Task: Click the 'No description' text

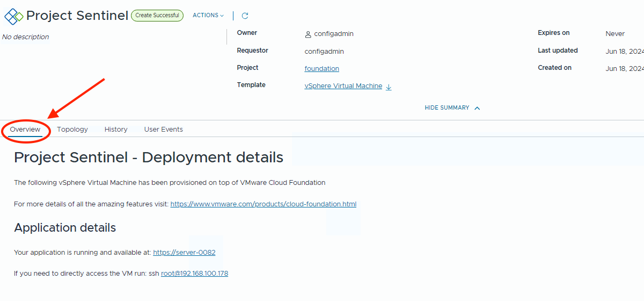Action: [x=26, y=37]
